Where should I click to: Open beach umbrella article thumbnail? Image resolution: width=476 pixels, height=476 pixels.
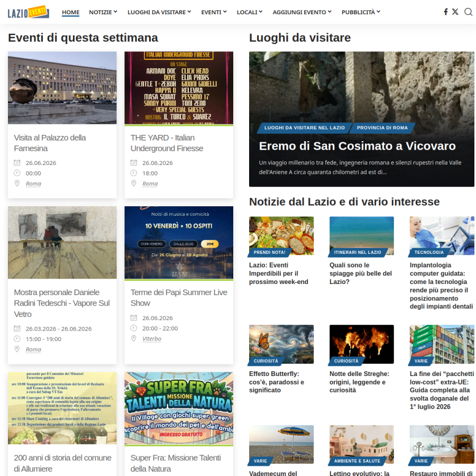tap(281, 444)
